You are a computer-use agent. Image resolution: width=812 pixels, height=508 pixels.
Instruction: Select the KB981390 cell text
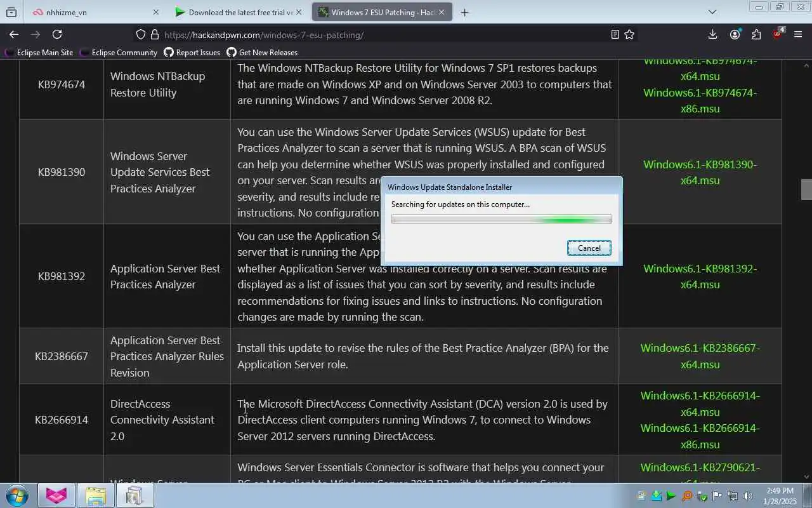[x=62, y=172]
